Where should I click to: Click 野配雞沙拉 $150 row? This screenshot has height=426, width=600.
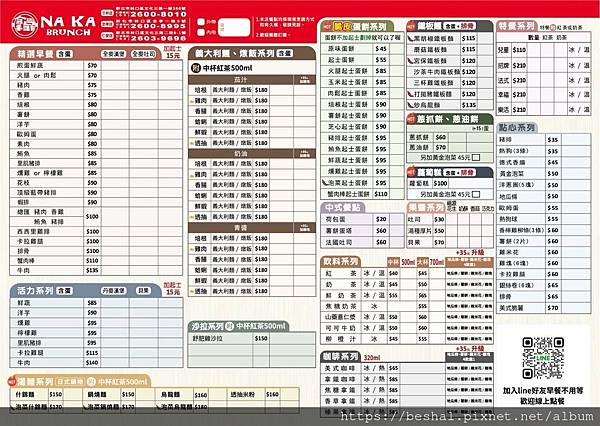(251, 338)
